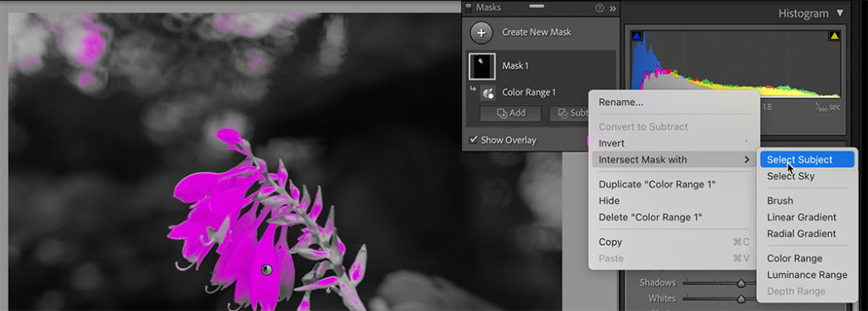Choose Select Sky in submenu
This screenshot has height=311, width=868.
pyautogui.click(x=791, y=176)
